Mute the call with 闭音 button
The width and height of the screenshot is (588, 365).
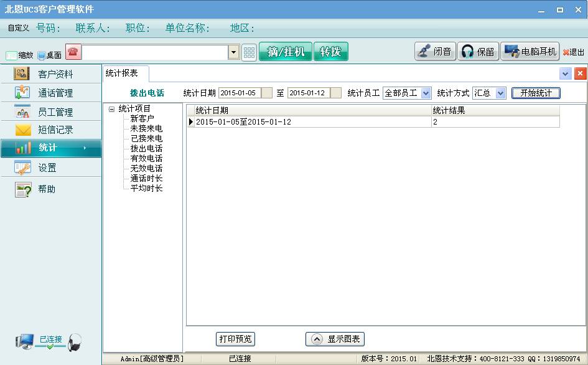point(435,52)
